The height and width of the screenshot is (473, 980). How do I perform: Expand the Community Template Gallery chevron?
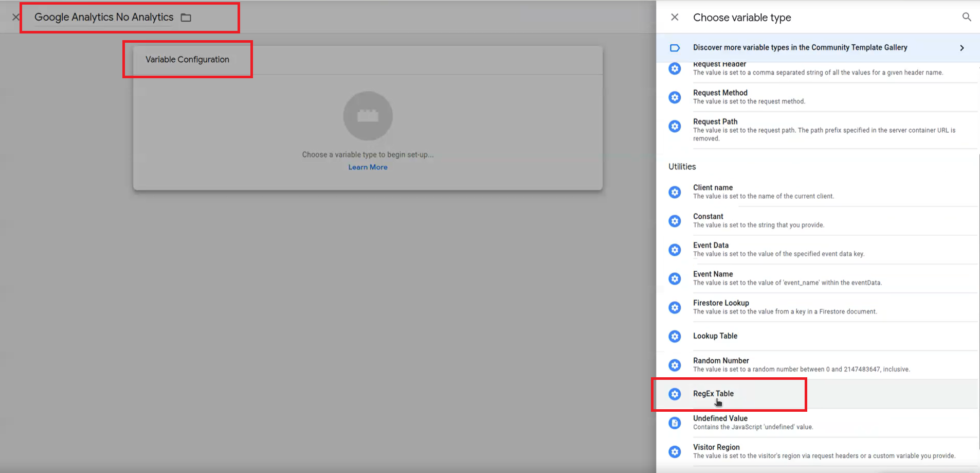pos(962,48)
